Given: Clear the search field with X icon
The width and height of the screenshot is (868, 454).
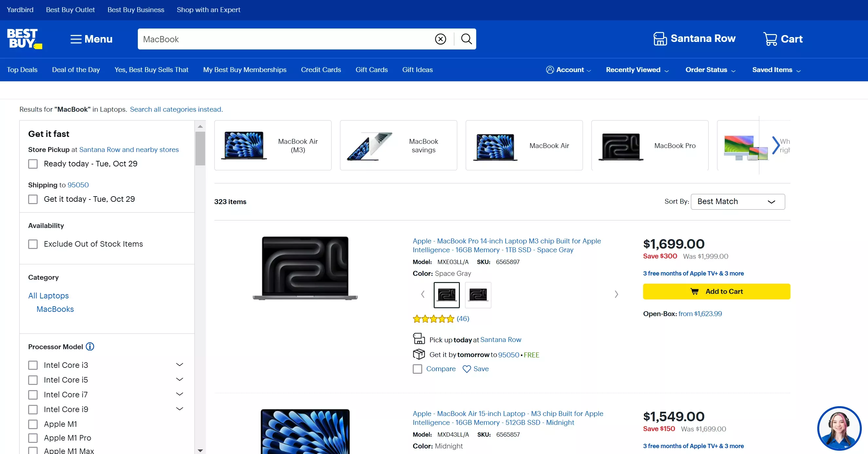Looking at the screenshot, I should pos(441,39).
